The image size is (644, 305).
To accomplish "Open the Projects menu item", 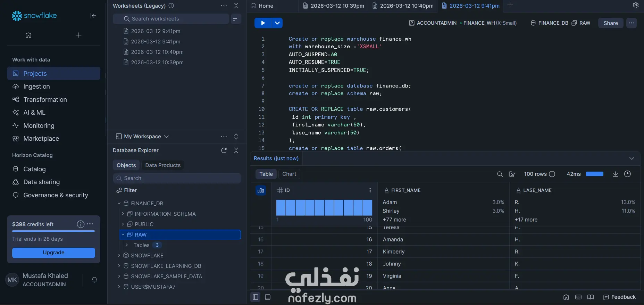I will point(53,73).
